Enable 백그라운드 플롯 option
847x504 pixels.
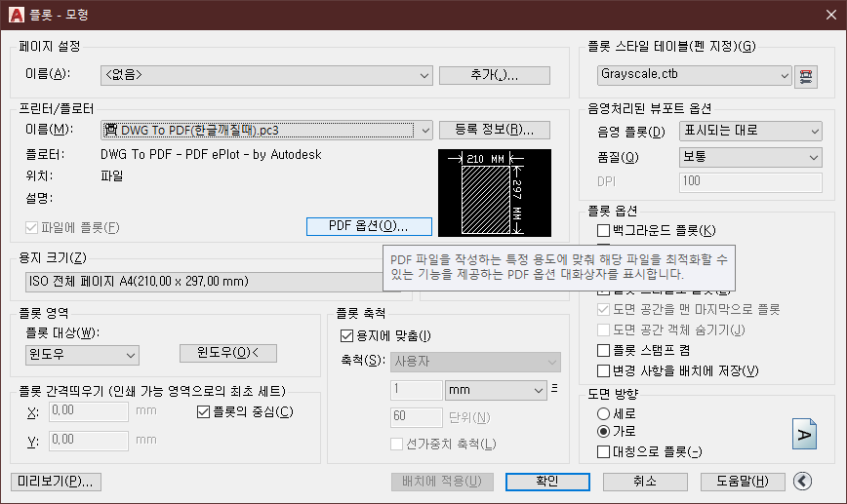coord(603,231)
